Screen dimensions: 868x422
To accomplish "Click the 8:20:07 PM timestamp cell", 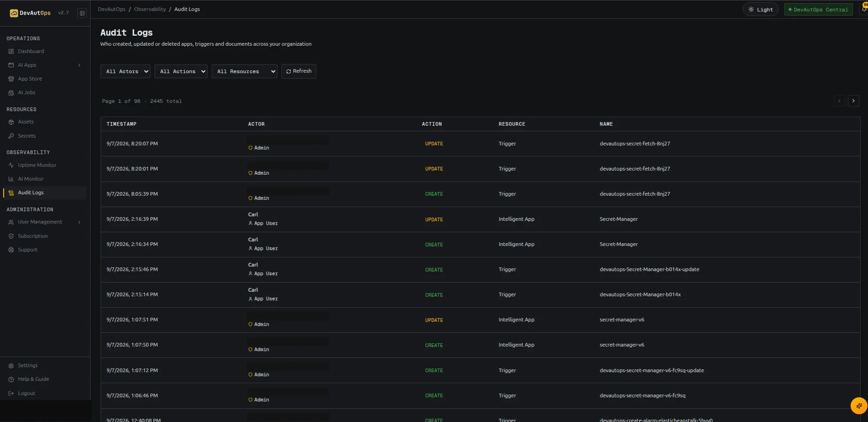I will tap(132, 144).
